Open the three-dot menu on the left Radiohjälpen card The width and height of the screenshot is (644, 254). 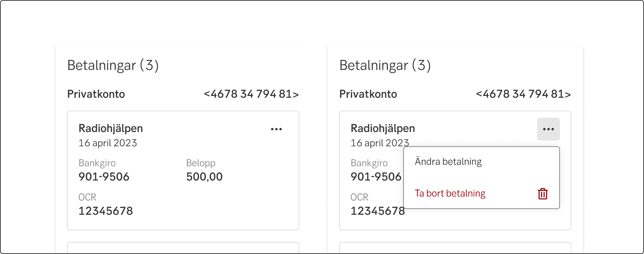click(x=276, y=129)
